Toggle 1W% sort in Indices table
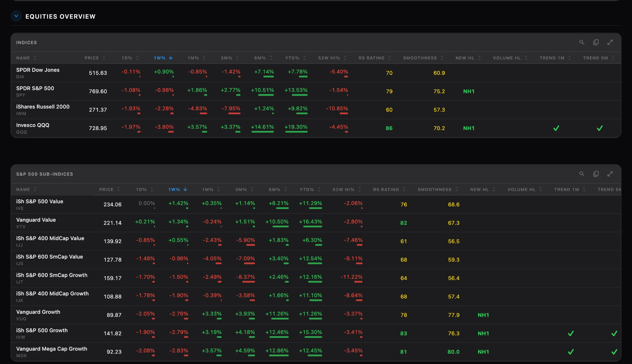The height and width of the screenshot is (364, 632). (x=163, y=58)
